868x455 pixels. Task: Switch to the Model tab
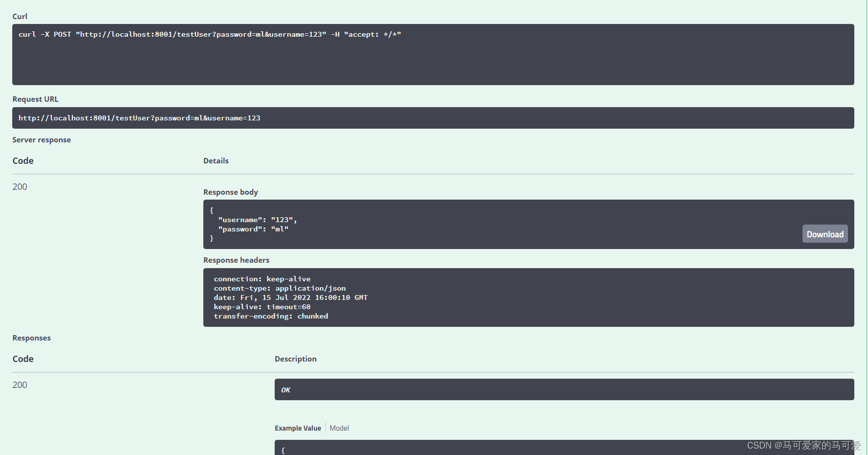339,428
